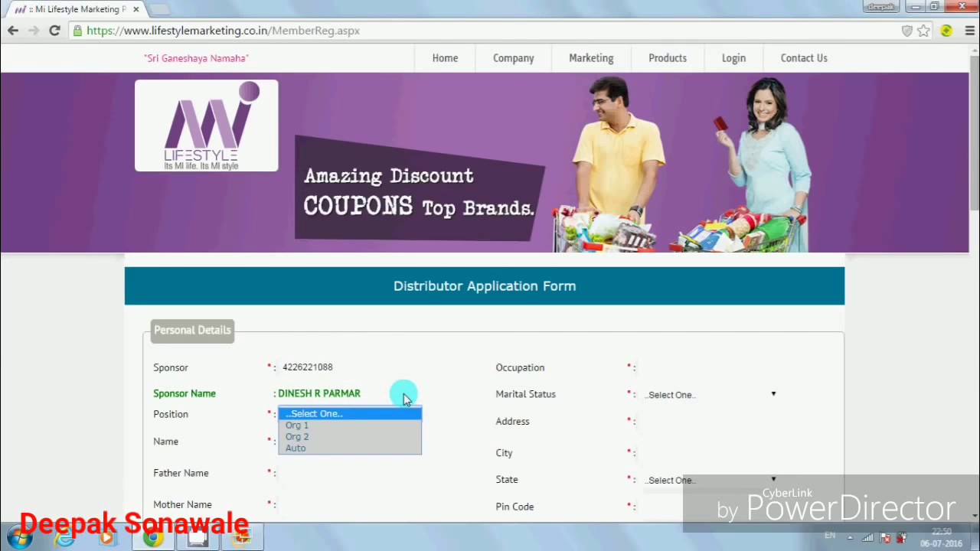Click the 'Sponsor Name' label
980x551 pixels.
click(185, 393)
